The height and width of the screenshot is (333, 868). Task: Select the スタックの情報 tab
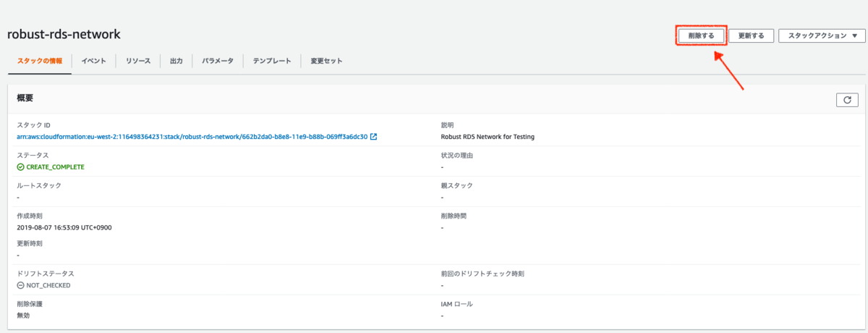pyautogui.click(x=40, y=61)
